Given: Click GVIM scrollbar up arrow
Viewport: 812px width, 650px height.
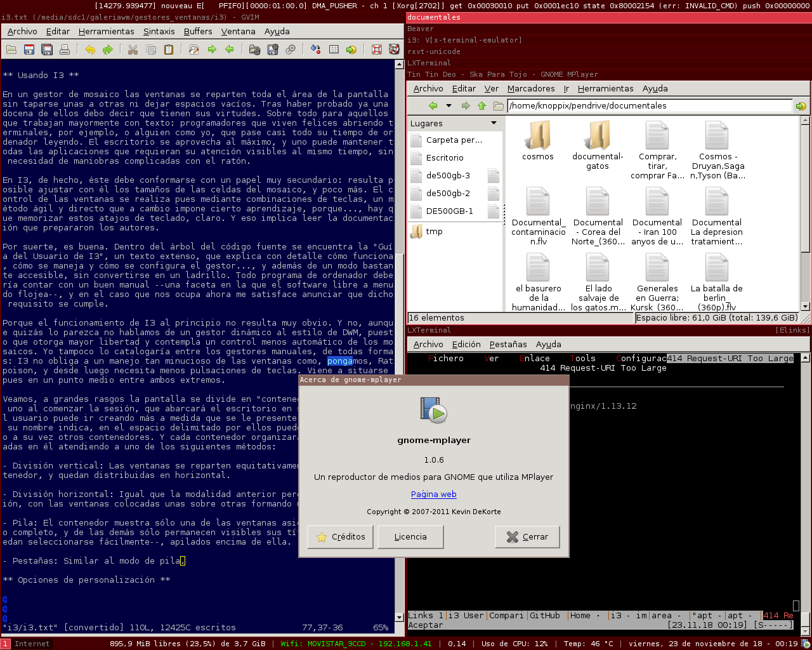Looking at the screenshot, I should point(399,64).
